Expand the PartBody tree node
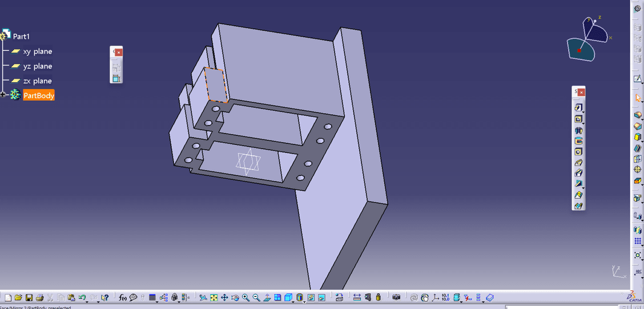Image resolution: width=644 pixels, height=309 pixels. pyautogui.click(x=3, y=95)
